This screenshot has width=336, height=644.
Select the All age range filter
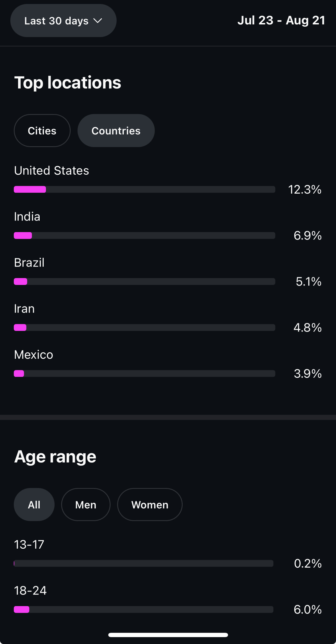[34, 505]
